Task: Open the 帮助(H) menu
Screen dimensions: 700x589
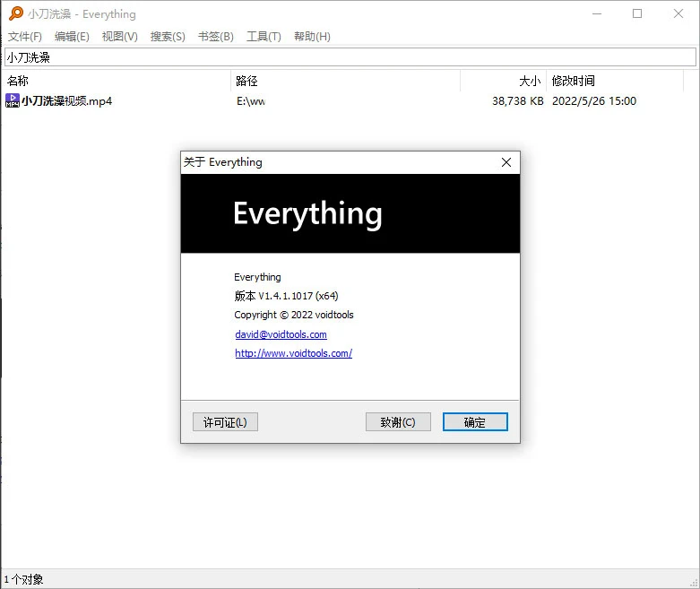Action: (312, 37)
